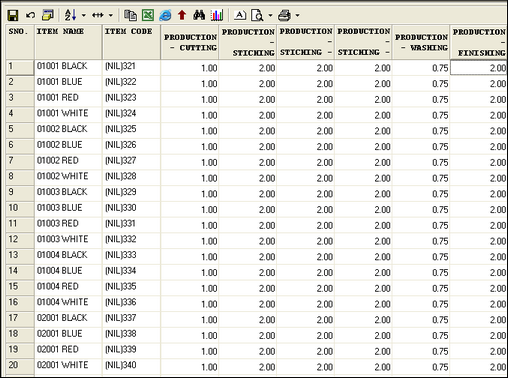The width and height of the screenshot is (508, 378).
Task: Click item code (NIL)329
Action: pyautogui.click(x=120, y=192)
